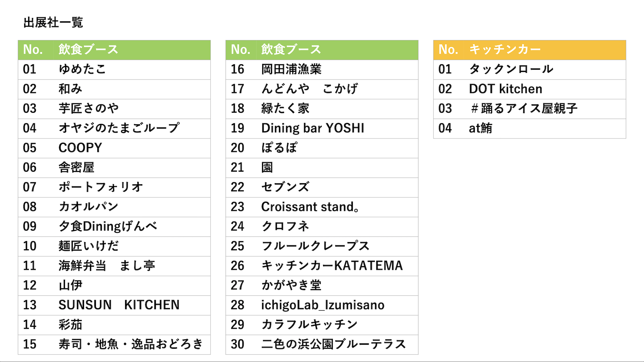Click キッチンカーKATATEMA entry

point(337,266)
